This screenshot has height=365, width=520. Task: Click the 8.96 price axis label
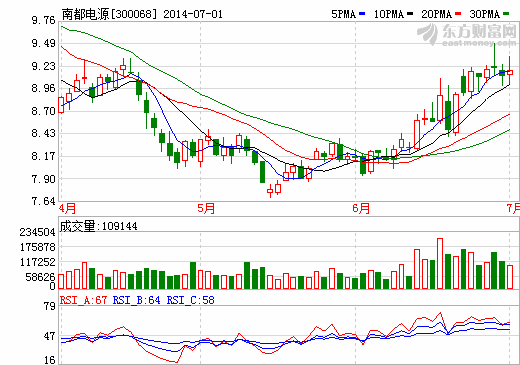(43, 88)
